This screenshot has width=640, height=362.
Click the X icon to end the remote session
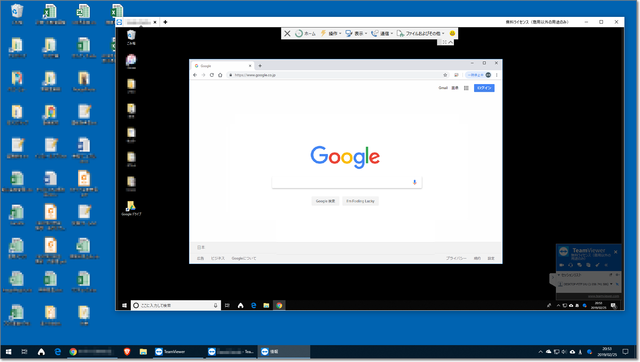[x=287, y=33]
